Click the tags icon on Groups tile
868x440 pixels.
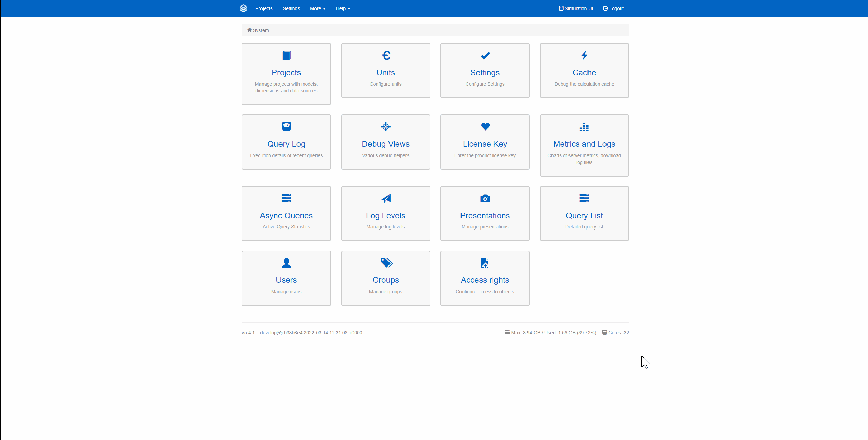coord(385,262)
